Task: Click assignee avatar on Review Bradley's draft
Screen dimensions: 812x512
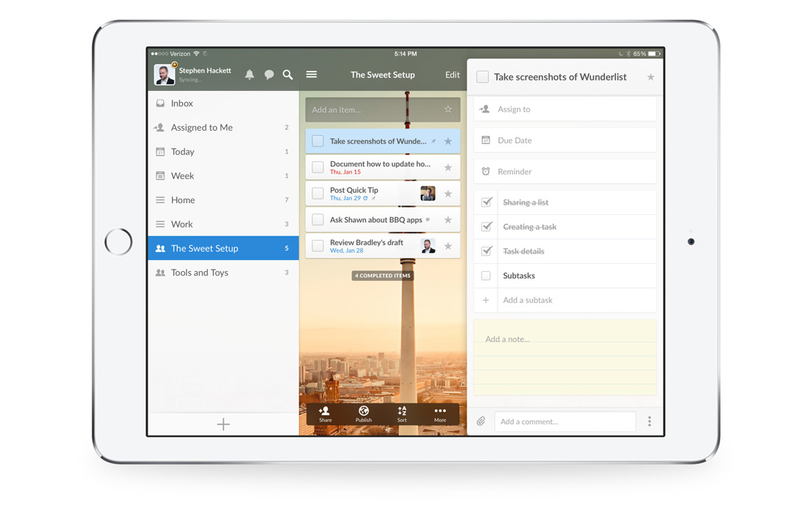Action: pos(427,245)
